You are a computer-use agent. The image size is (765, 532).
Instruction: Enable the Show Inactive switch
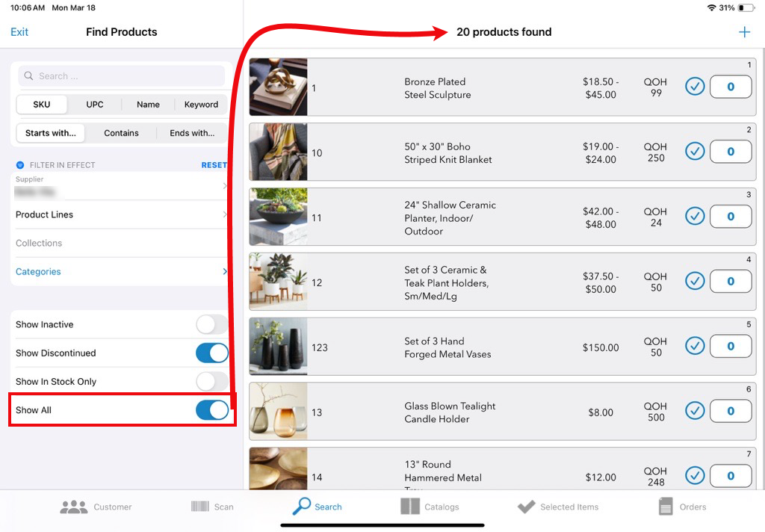[x=211, y=324]
